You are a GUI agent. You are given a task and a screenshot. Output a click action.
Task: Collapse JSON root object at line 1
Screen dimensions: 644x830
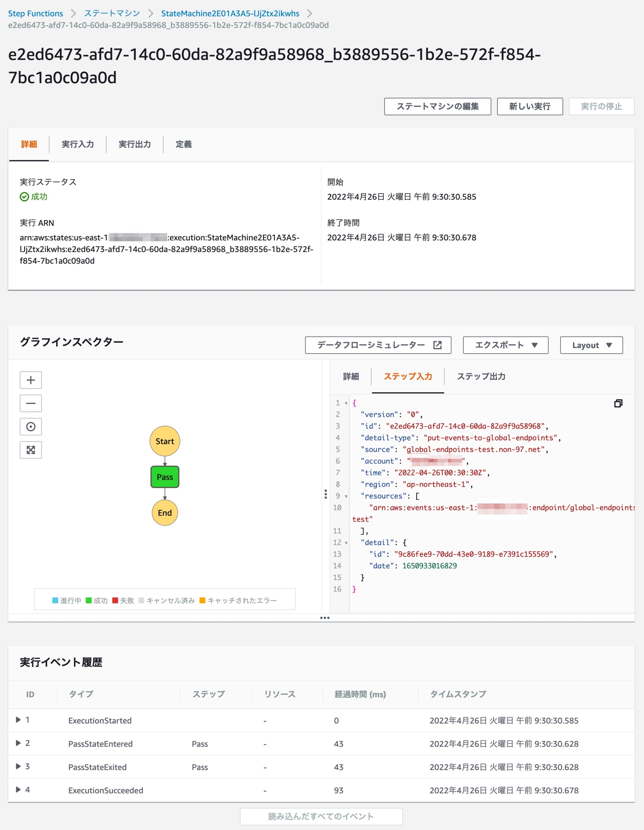coord(346,403)
